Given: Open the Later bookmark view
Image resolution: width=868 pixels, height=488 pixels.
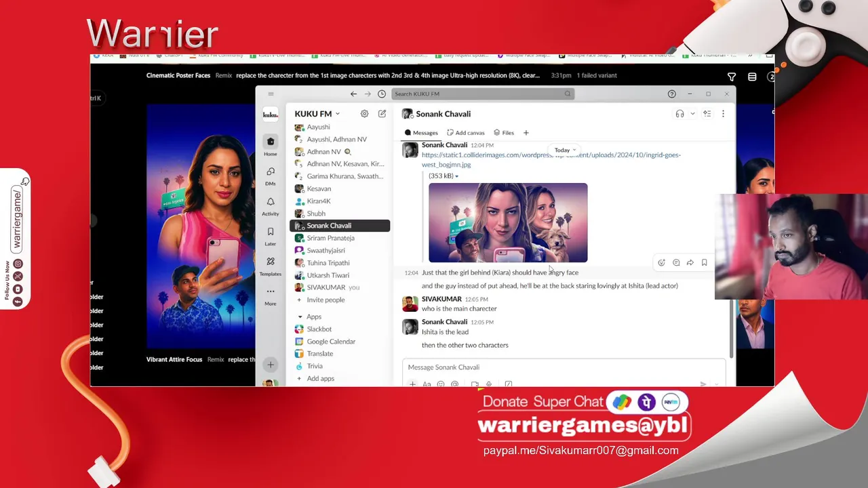Looking at the screenshot, I should pos(270,235).
